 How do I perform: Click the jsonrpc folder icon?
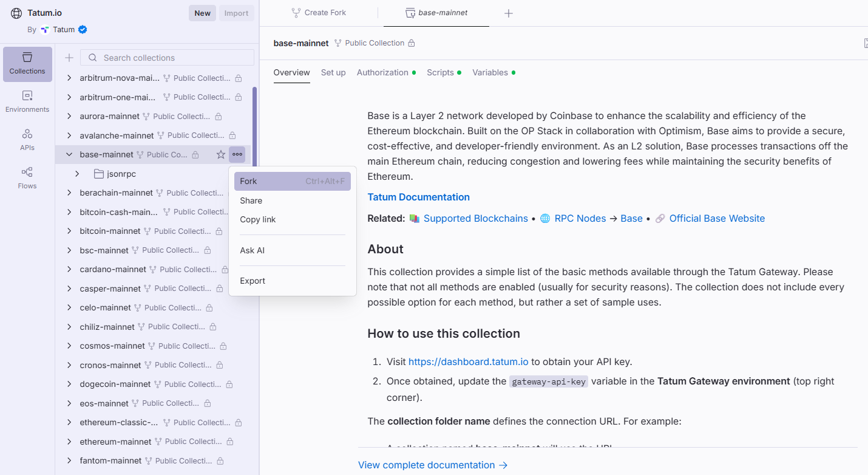click(99, 174)
